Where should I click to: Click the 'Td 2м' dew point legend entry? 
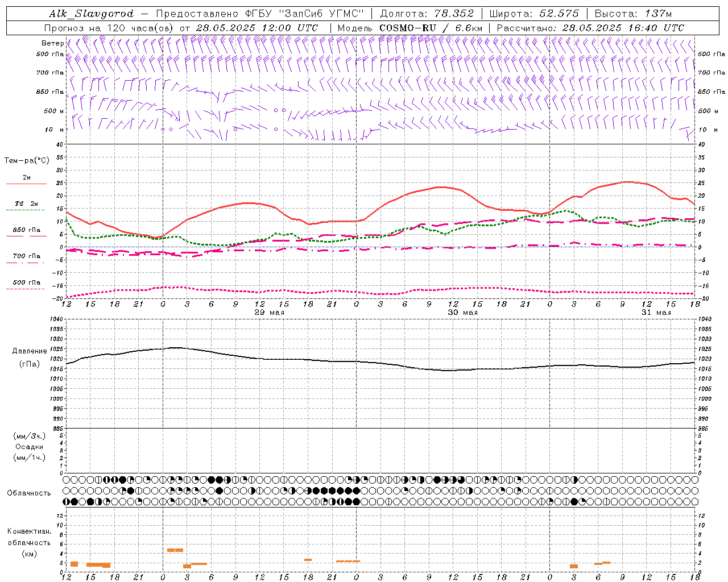pos(26,203)
